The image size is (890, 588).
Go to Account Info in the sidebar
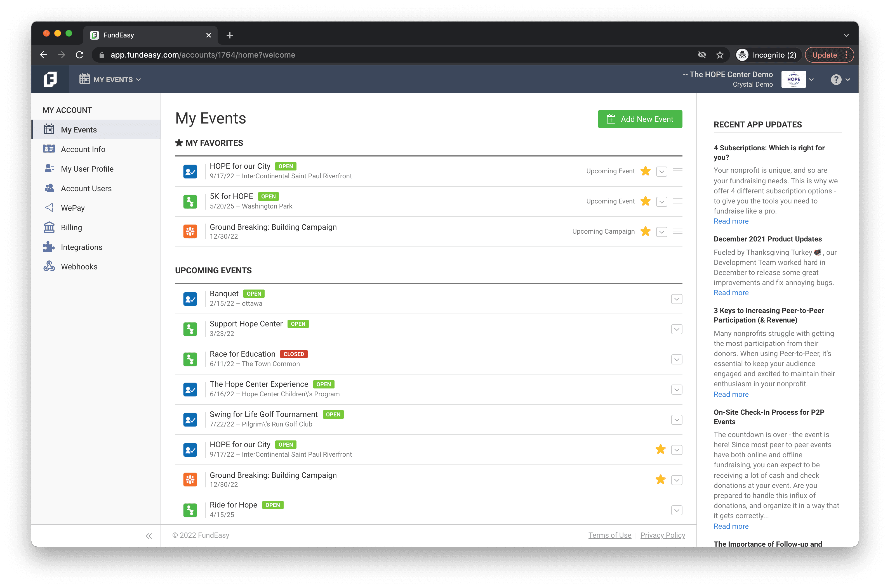(x=83, y=149)
